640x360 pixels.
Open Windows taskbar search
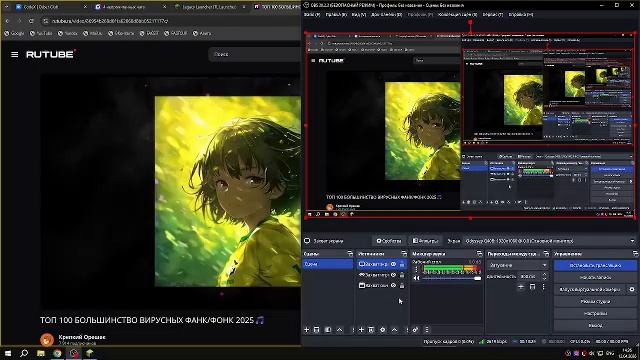pyautogui.click(x=24, y=353)
